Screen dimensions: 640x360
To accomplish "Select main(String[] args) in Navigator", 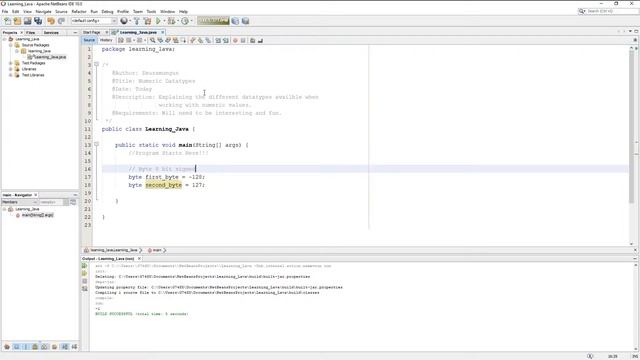I will click(x=37, y=215).
